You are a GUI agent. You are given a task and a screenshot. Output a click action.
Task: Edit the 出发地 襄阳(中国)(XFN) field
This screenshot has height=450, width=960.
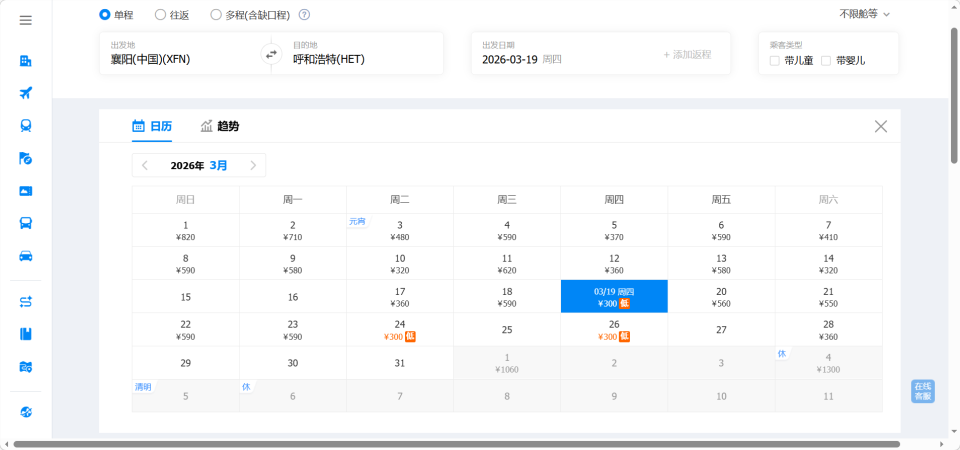coord(185,53)
